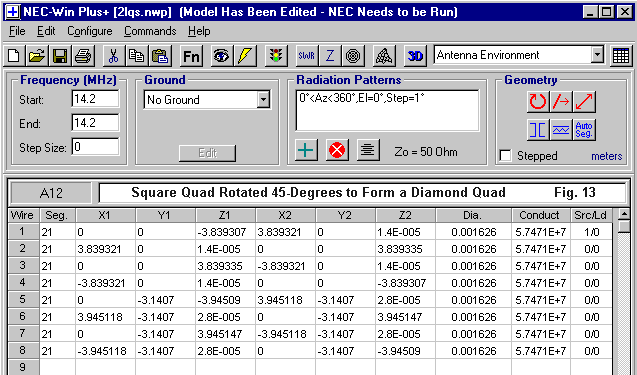Open the Configure menu
Image resolution: width=637 pixels, height=375 pixels.
pos(90,31)
